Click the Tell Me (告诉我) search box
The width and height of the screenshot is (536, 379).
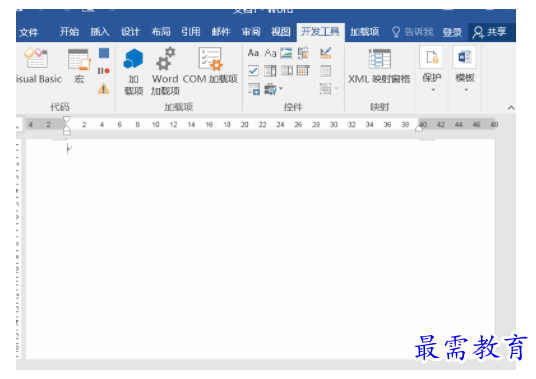coord(413,32)
